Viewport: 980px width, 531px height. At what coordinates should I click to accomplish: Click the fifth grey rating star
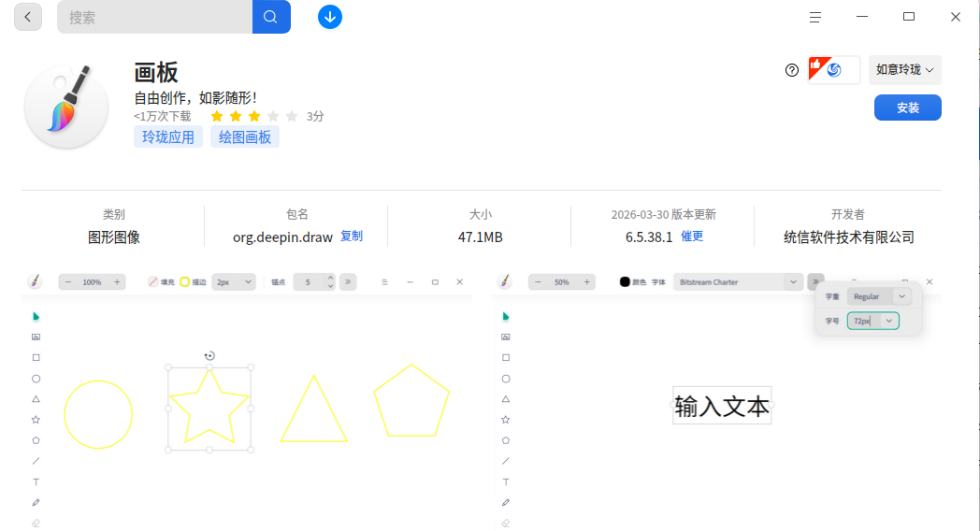coord(292,116)
